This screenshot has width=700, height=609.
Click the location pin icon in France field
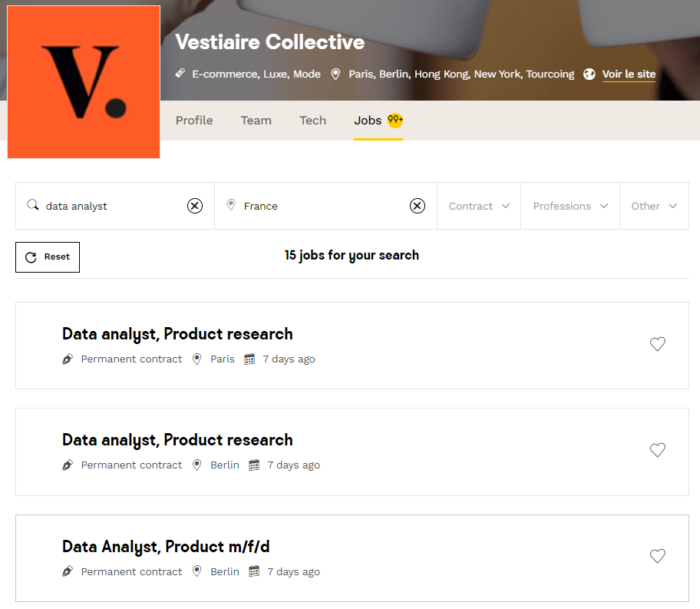[231, 205]
